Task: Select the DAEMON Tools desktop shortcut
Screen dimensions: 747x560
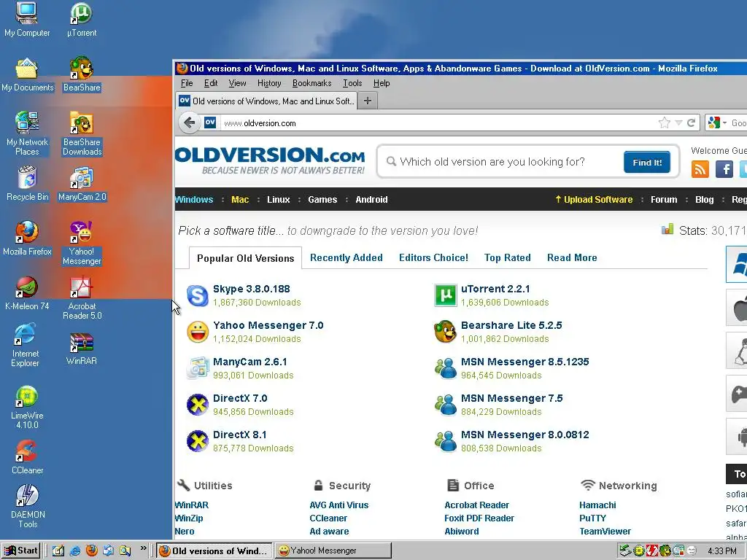Action: pos(28,507)
